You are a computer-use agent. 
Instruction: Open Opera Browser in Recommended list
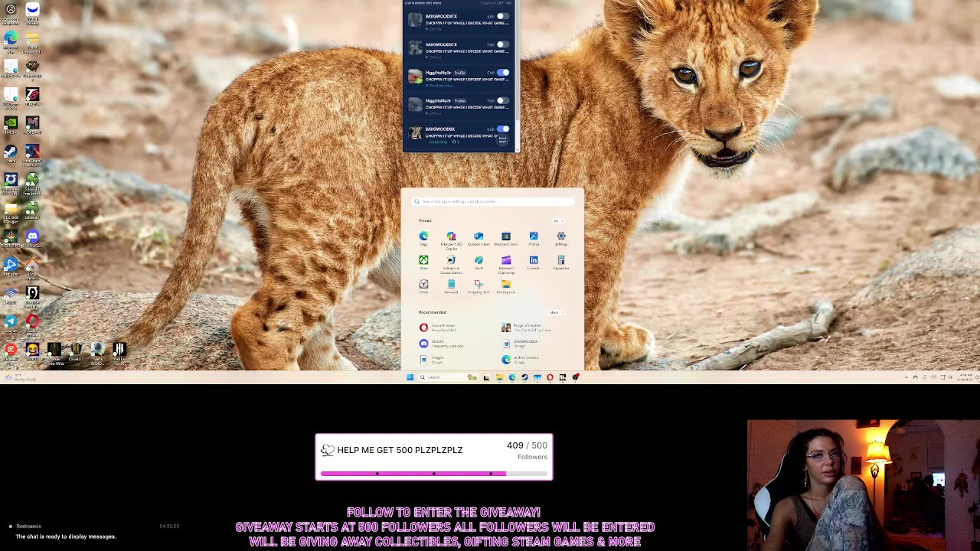coord(439,328)
